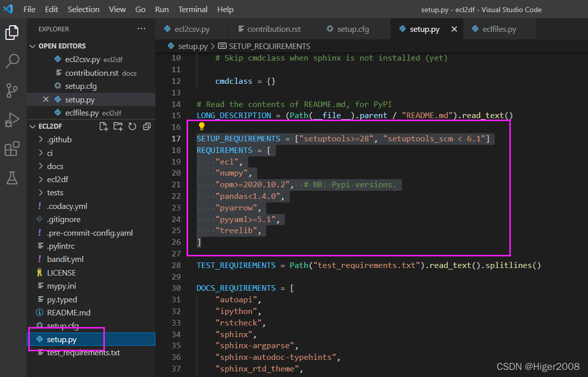Click the TEST_REQUIREMENTS variable name
The height and width of the screenshot is (377, 588).
[x=236, y=265]
